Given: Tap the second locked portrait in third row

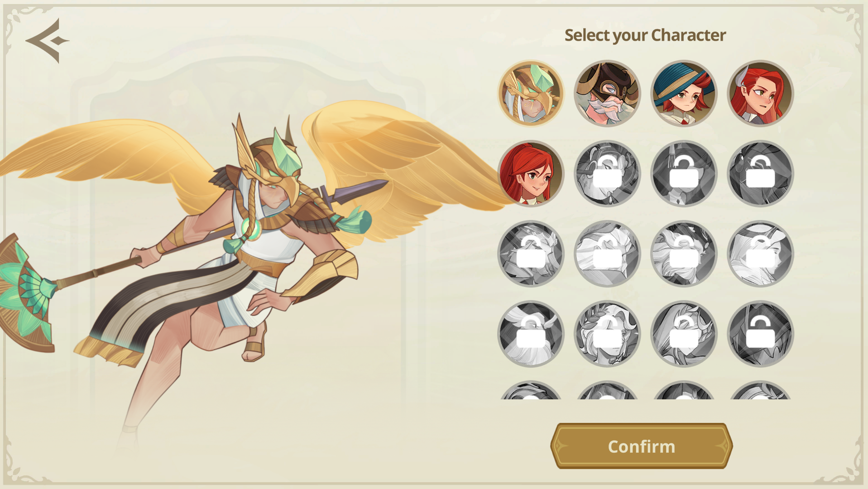Looking at the screenshot, I should 607,254.
